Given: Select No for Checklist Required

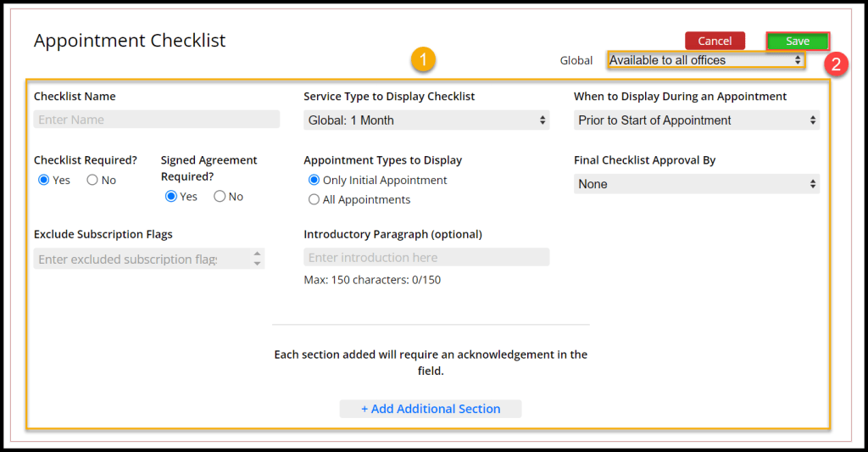Looking at the screenshot, I should click(x=92, y=180).
